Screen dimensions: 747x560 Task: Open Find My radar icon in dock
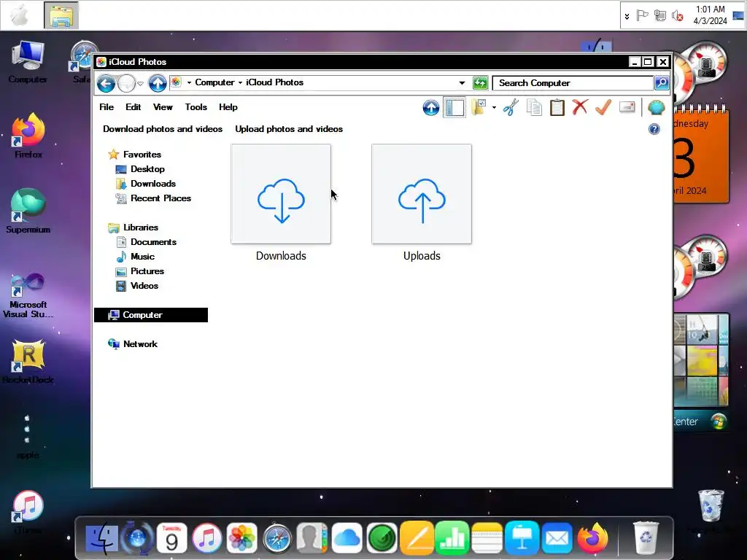382,539
